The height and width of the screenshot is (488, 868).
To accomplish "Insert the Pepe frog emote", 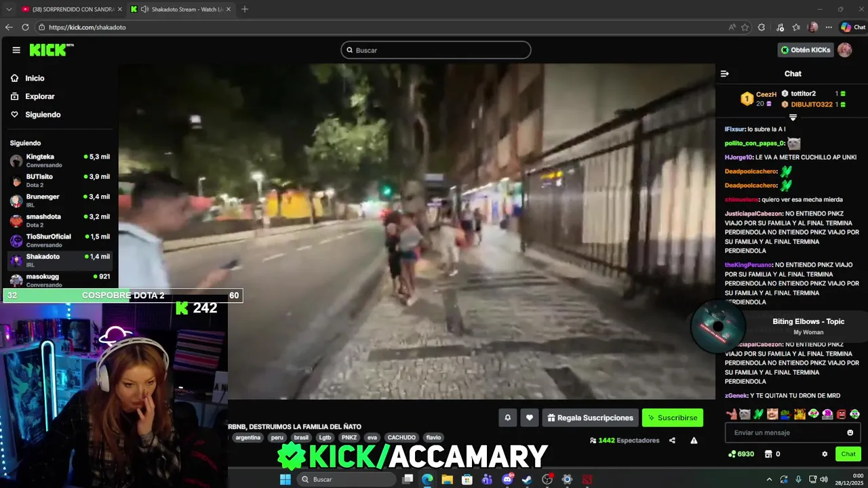I will click(x=786, y=414).
